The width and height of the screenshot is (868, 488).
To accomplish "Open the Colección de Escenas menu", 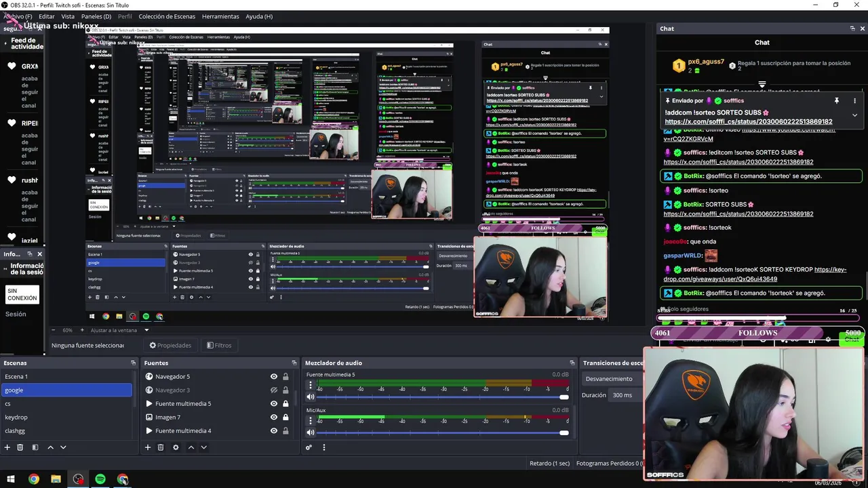I will pyautogui.click(x=167, y=16).
